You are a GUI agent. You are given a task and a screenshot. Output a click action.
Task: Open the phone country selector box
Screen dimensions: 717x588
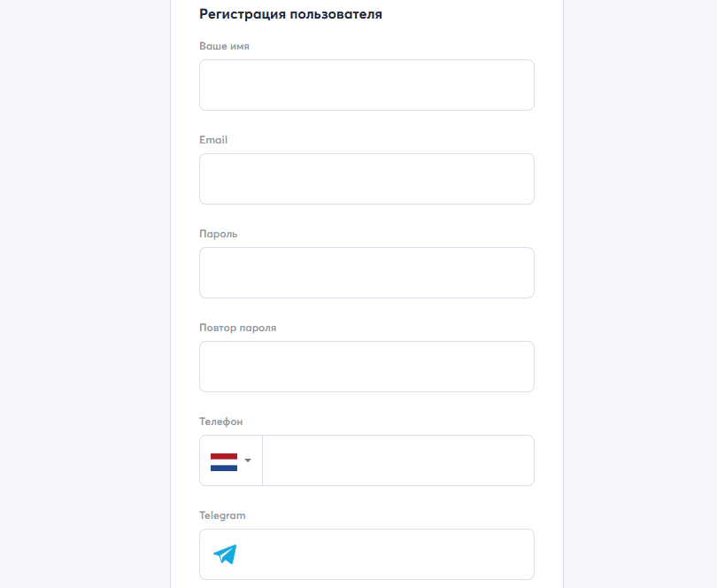(231, 460)
